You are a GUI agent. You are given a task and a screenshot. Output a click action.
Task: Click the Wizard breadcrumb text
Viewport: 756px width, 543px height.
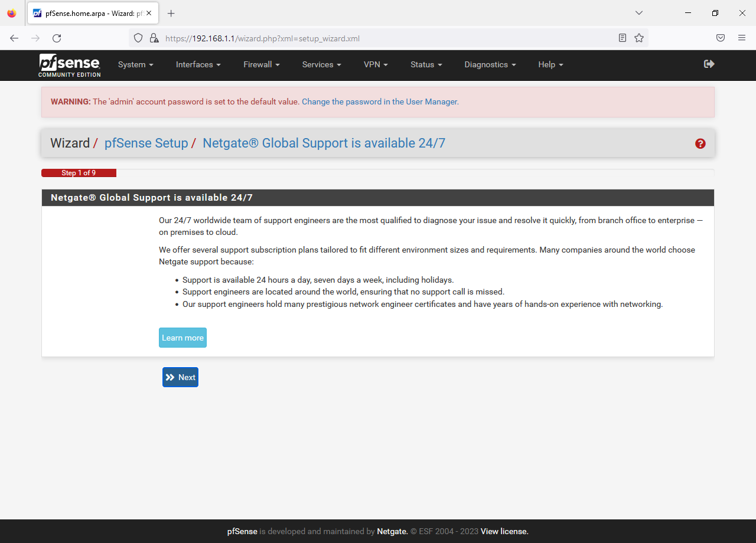click(70, 143)
